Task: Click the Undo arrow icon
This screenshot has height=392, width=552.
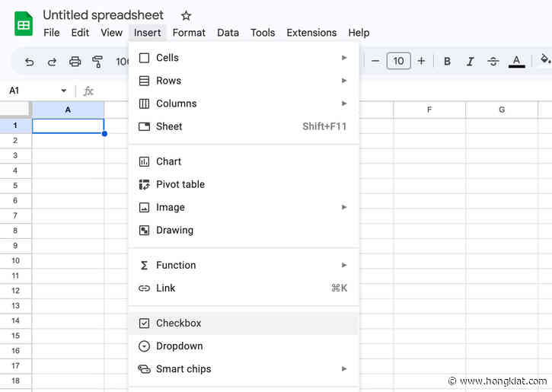Action: pos(30,62)
